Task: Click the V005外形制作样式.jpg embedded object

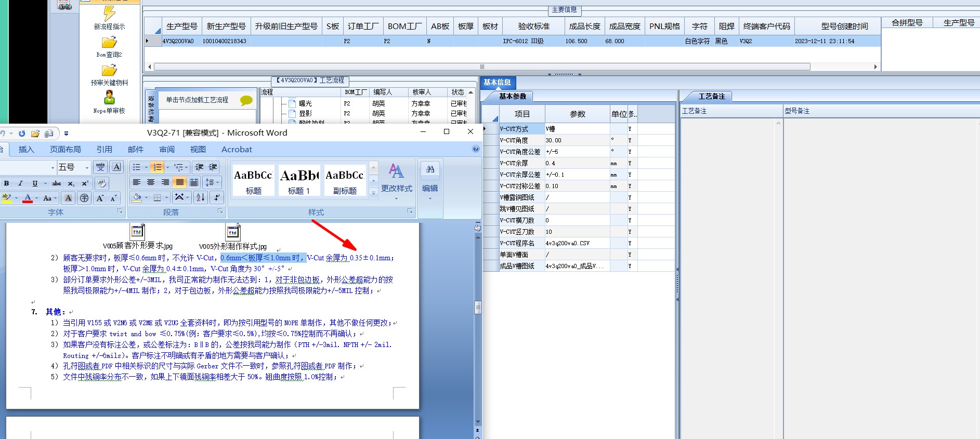Action: [x=233, y=237]
